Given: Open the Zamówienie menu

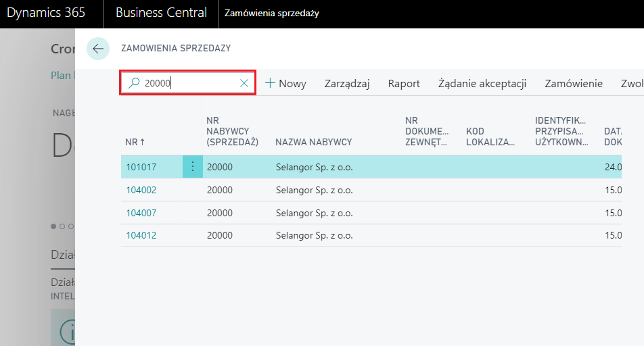Looking at the screenshot, I should point(574,83).
